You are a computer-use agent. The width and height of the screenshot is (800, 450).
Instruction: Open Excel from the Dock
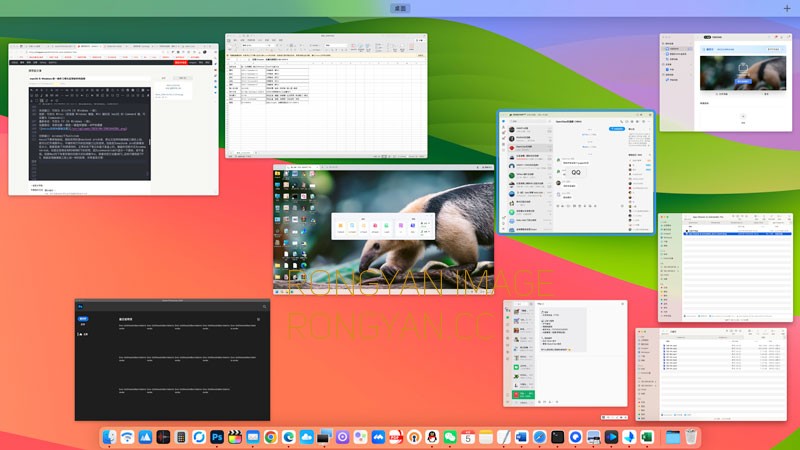[647, 437]
